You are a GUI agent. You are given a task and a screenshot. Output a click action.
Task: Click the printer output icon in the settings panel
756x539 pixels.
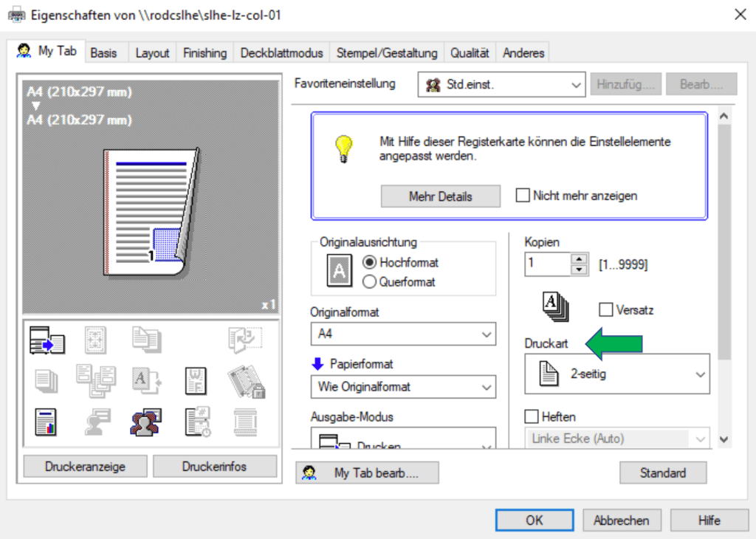pos(47,341)
